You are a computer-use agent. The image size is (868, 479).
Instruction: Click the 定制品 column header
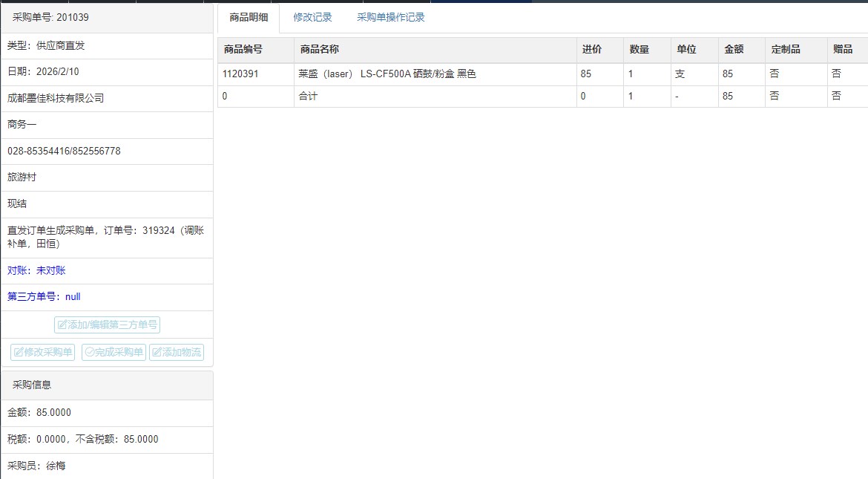point(786,50)
